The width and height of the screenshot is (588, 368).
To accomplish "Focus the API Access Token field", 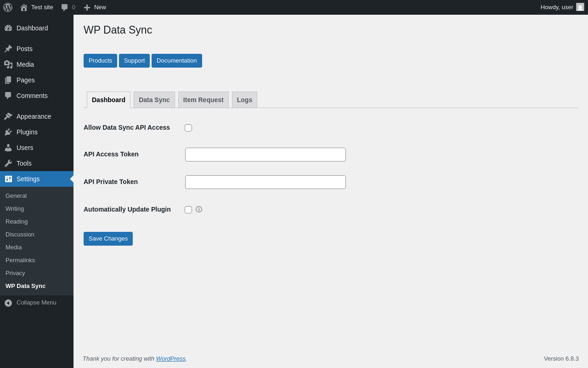I will pos(265,155).
